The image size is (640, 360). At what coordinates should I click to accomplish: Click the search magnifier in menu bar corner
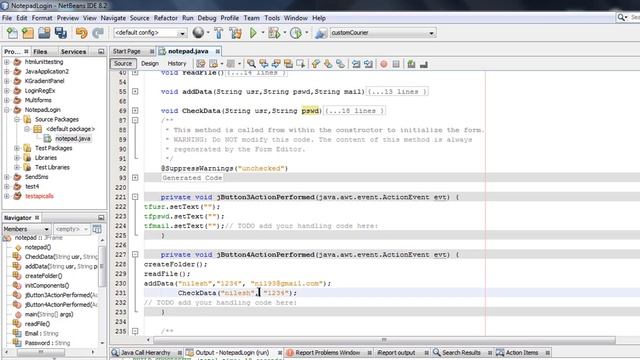621,18
